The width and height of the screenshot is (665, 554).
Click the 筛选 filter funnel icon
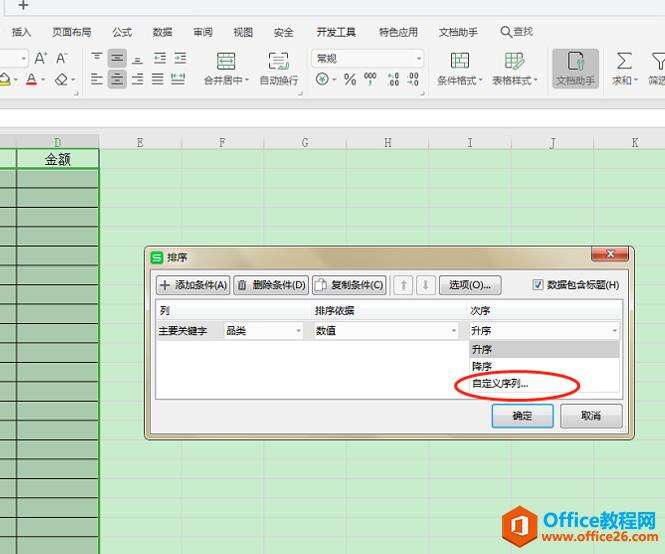[x=659, y=62]
